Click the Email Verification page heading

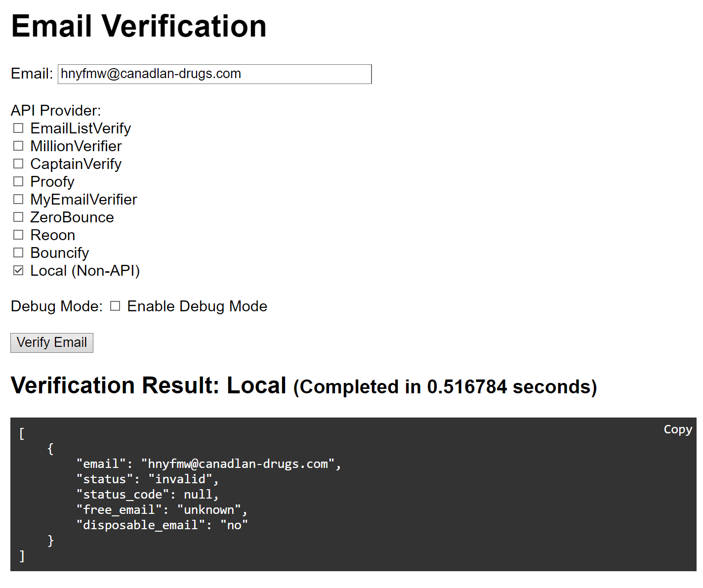[139, 26]
